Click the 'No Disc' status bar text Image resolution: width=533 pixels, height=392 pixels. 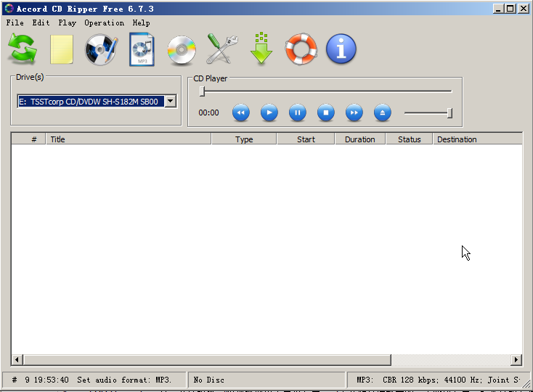(x=208, y=380)
